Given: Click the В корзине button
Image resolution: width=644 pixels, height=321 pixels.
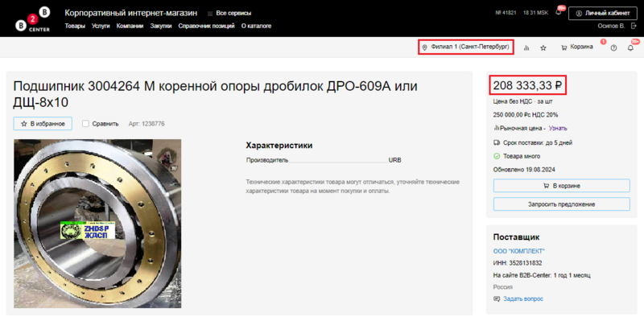Looking at the screenshot, I should (x=561, y=186).
